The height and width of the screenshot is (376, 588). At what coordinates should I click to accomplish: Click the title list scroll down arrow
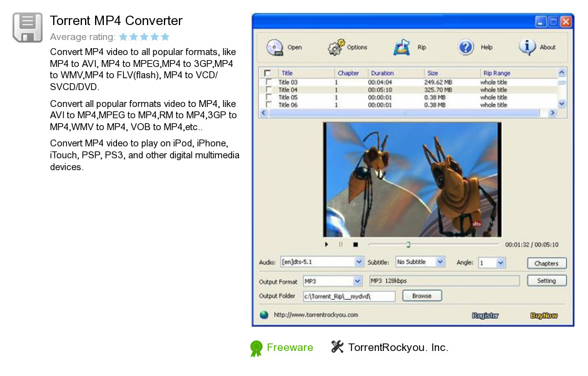561,103
